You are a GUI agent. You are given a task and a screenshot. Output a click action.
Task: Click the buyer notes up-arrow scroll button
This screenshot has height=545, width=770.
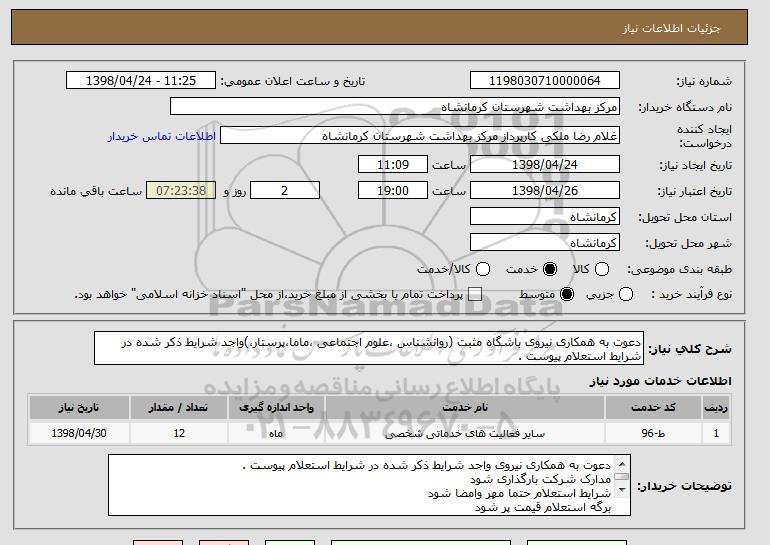[622, 464]
